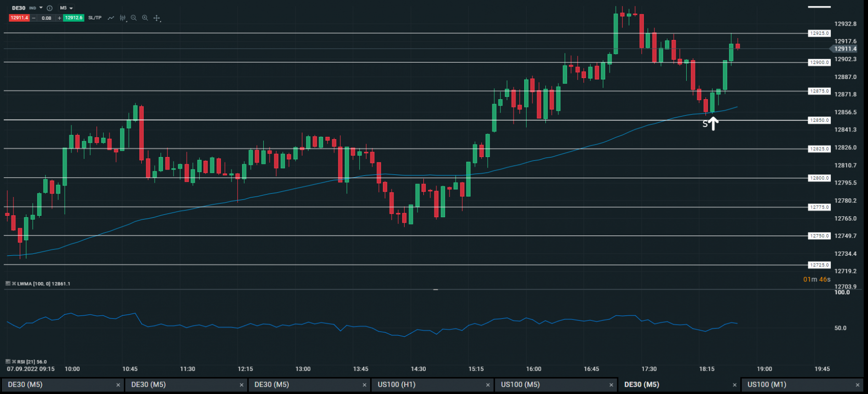
Task: Toggle the SL/TP option
Action: click(95, 18)
